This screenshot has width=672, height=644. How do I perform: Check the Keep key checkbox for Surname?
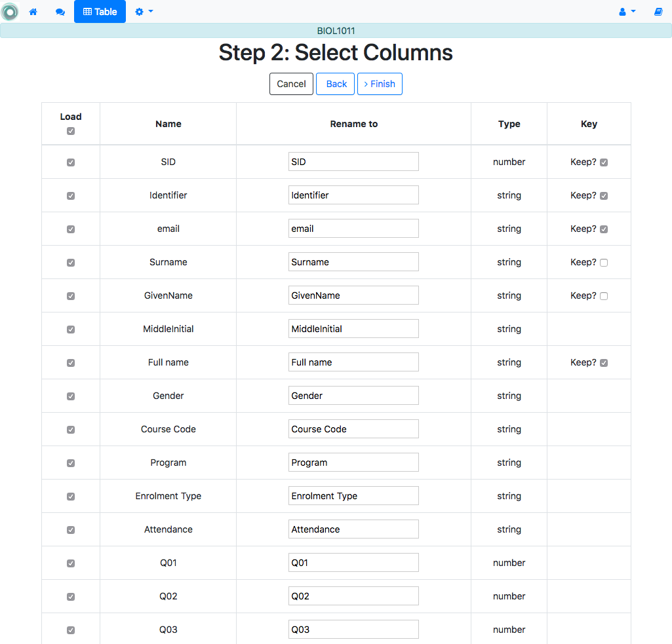point(604,263)
